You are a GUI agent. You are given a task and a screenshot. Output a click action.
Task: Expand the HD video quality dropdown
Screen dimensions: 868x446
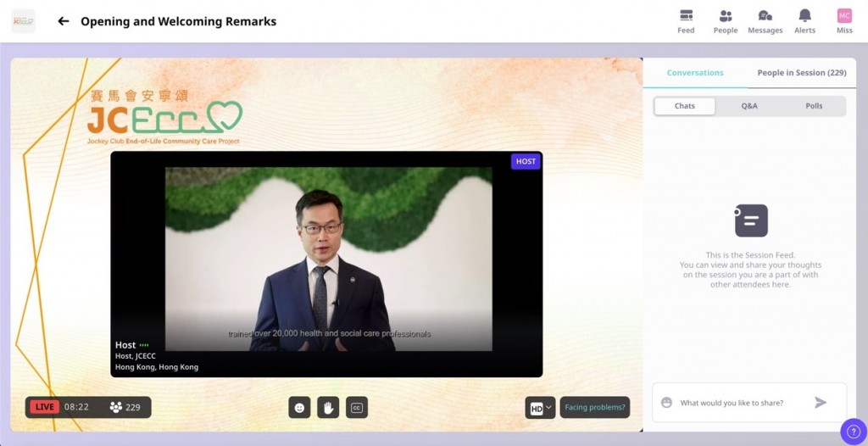(x=540, y=408)
